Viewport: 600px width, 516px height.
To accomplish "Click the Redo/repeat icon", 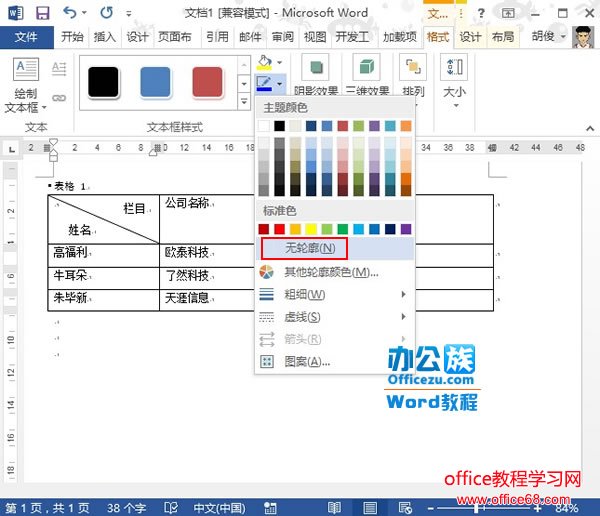I will click(x=106, y=13).
